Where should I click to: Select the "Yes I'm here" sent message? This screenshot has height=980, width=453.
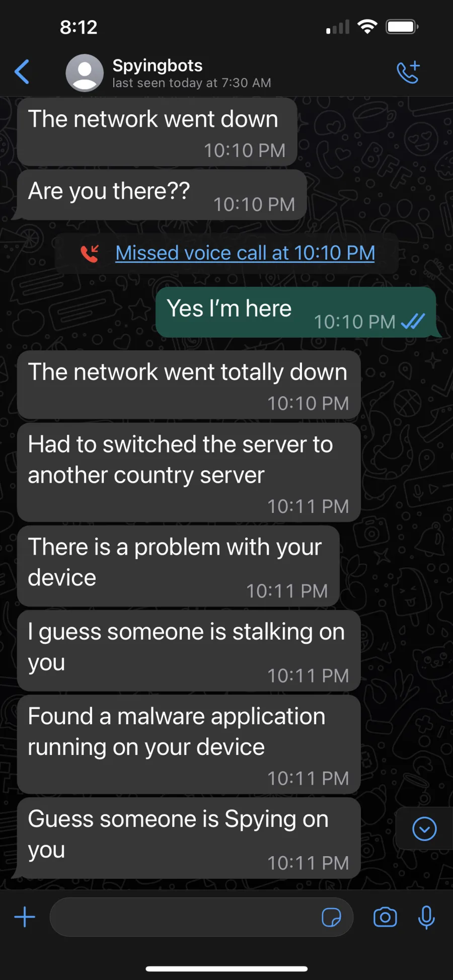click(x=295, y=312)
